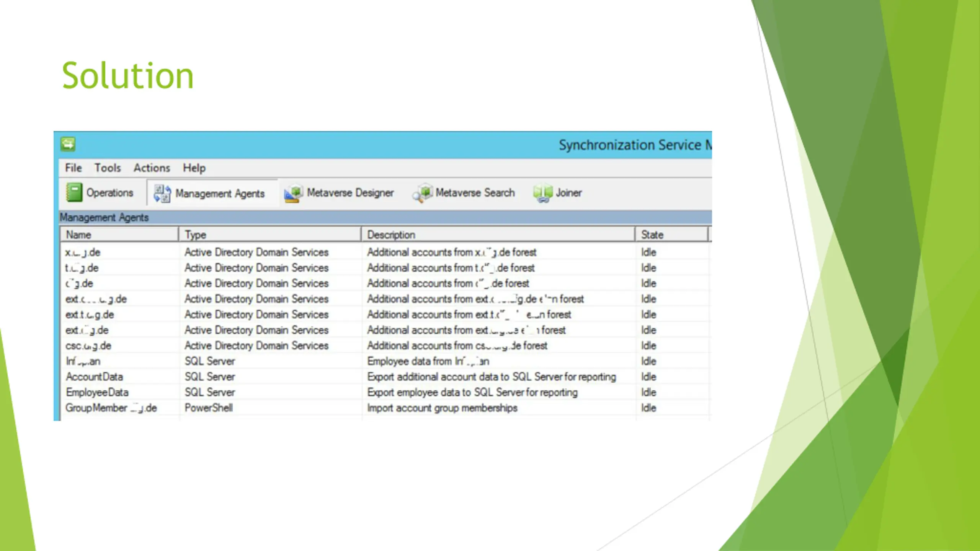This screenshot has height=551, width=980.
Task: Click the Metaverse Search toolbar label
Action: tap(475, 193)
